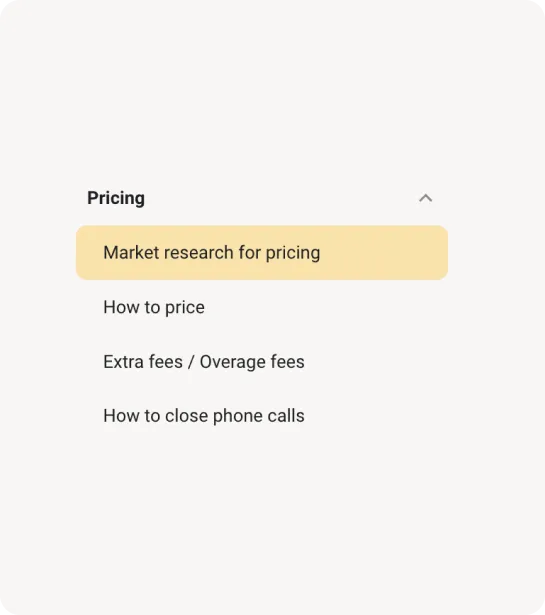The height and width of the screenshot is (615, 545).
Task: Toggle the Pricing accordion arrow
Action: [x=425, y=198]
